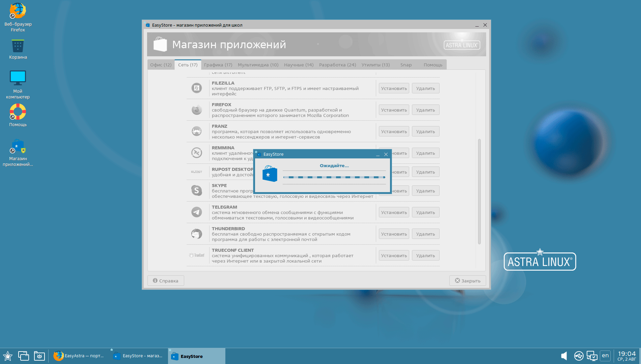
Task: Click the Ожидайте... text in the dialog
Action: [x=334, y=165]
